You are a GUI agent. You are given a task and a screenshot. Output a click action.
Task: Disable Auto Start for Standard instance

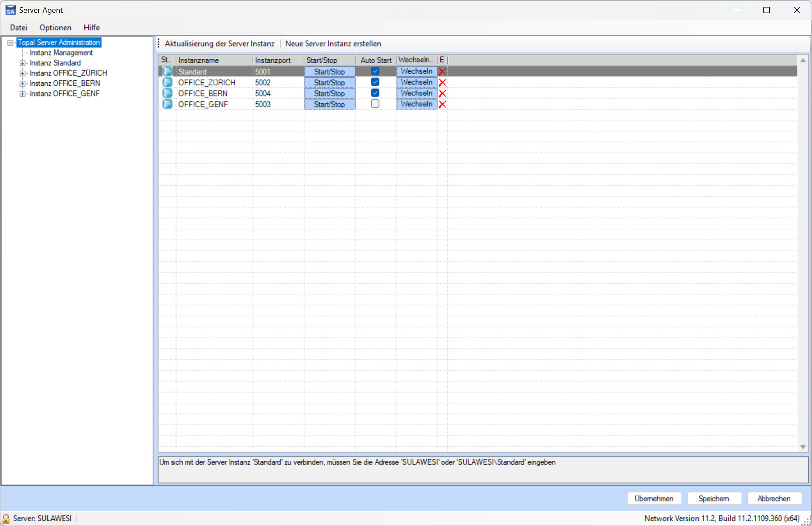375,71
